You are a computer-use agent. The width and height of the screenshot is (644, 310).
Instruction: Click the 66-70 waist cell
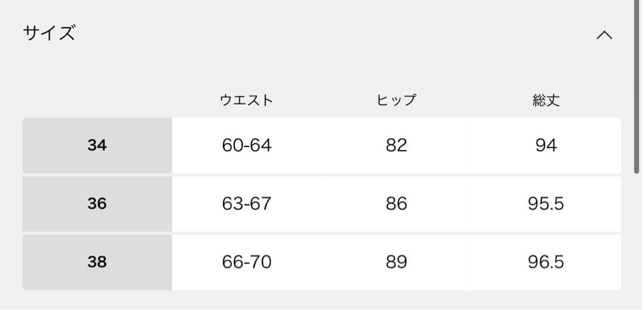(x=246, y=262)
